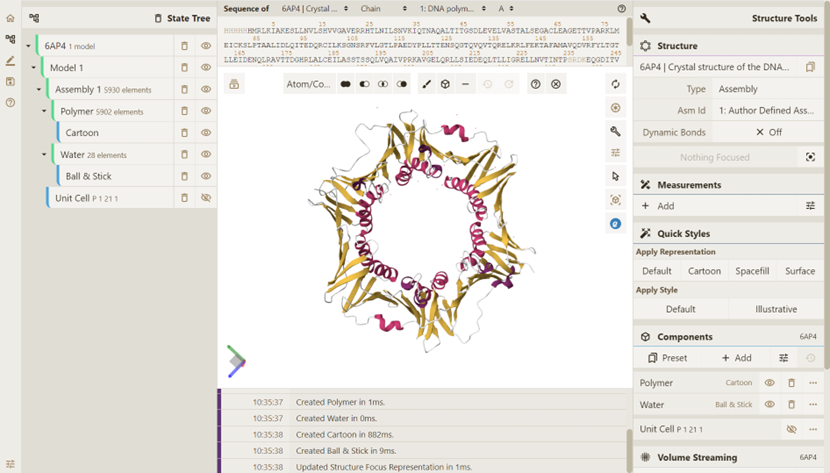Open the Chain mode dropdown in sequence bar
Viewport: 830px width, 473px height.
[382, 9]
